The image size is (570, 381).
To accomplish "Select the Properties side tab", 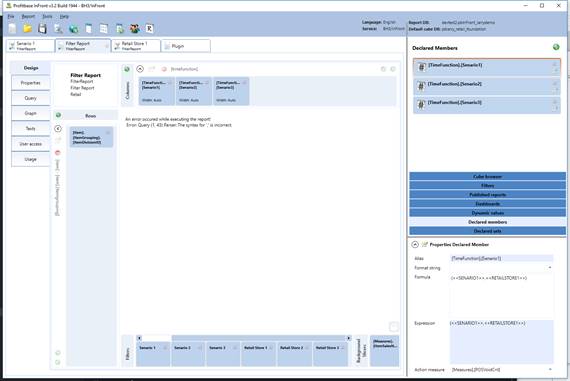I will (31, 83).
